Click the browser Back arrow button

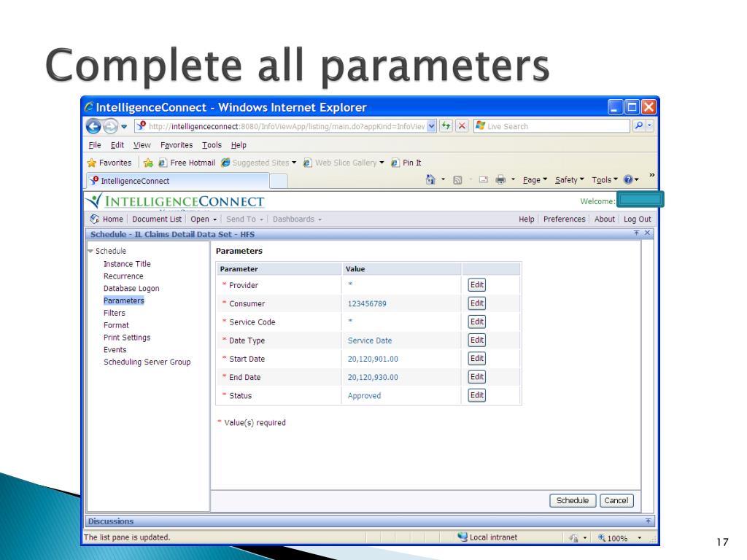pos(94,126)
